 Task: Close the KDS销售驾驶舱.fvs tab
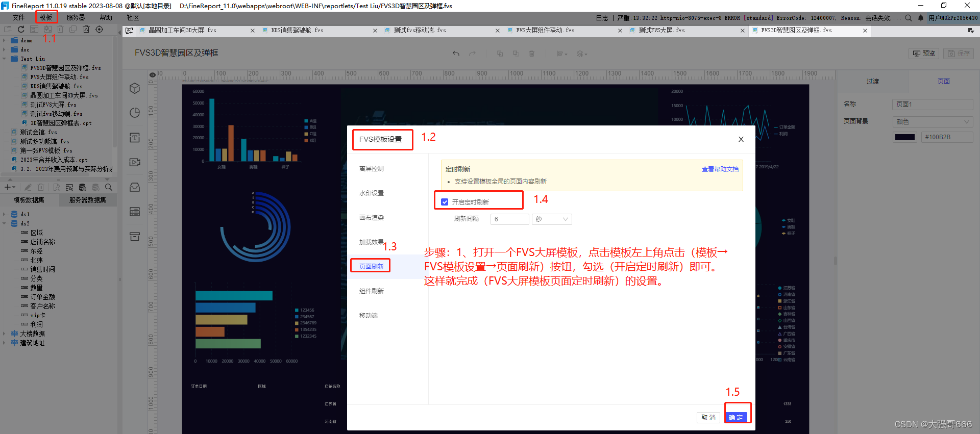coord(375,31)
